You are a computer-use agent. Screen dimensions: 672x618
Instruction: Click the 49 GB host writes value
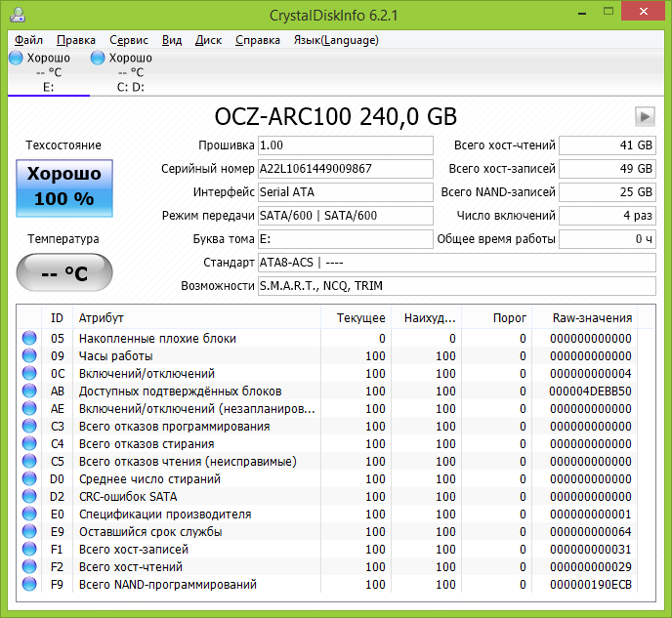tap(608, 169)
